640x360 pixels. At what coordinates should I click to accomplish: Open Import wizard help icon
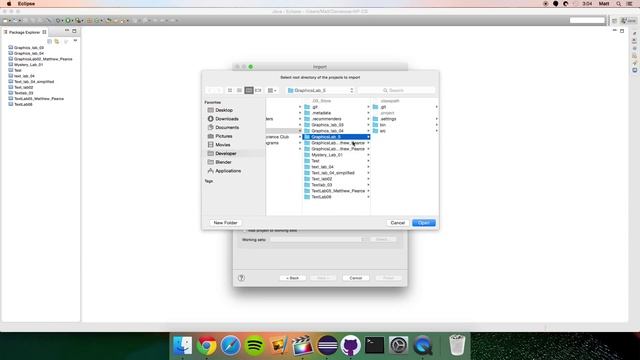[x=241, y=278]
